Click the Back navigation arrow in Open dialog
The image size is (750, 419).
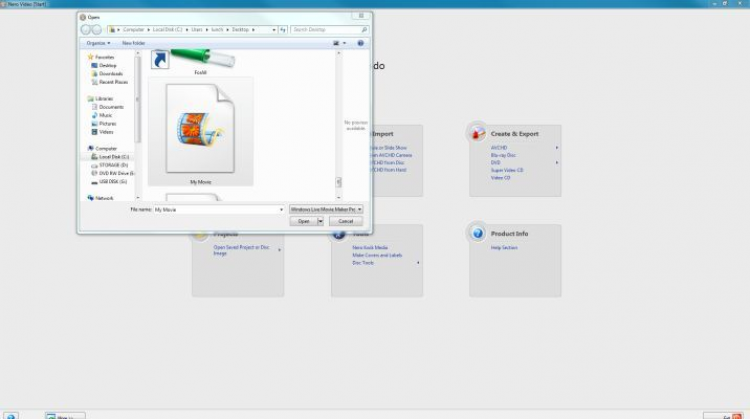coord(86,30)
